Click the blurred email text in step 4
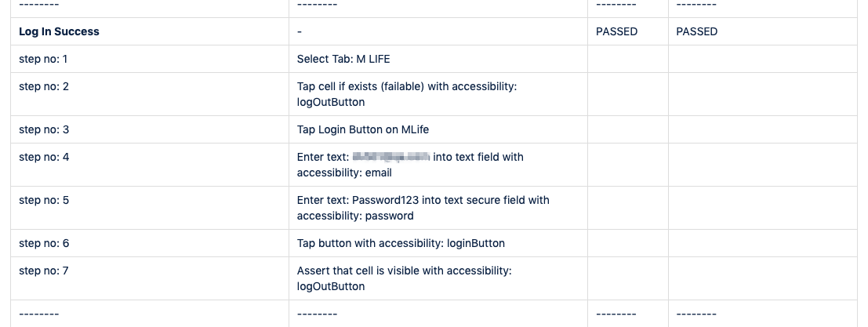868x327 pixels. click(391, 157)
